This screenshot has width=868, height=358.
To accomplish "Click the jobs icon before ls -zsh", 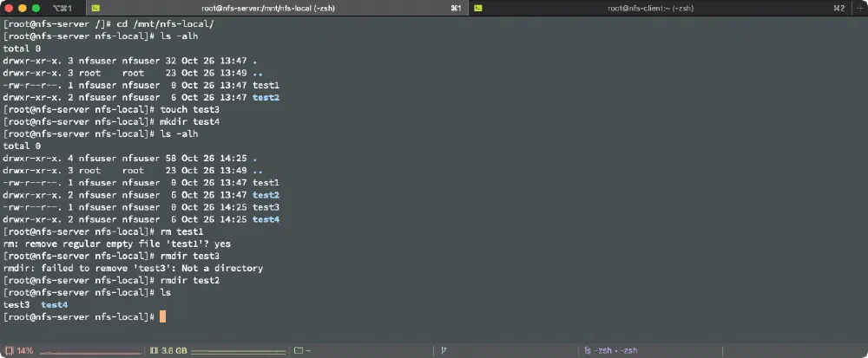I will click(x=588, y=350).
